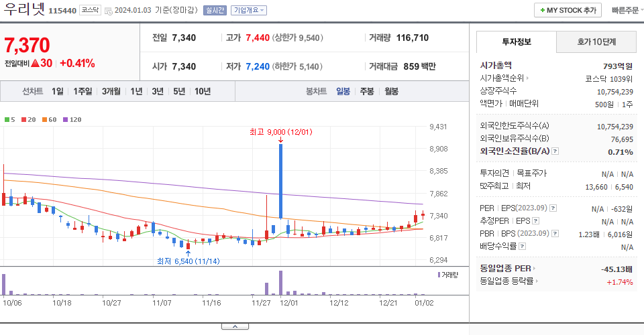Select the 1년 line chart period
The width and height of the screenshot is (644, 335).
[136, 91]
